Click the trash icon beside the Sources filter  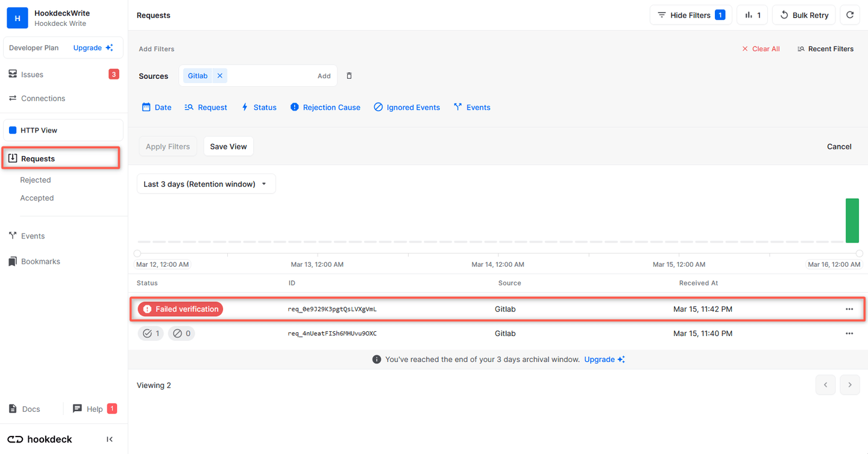(x=348, y=75)
